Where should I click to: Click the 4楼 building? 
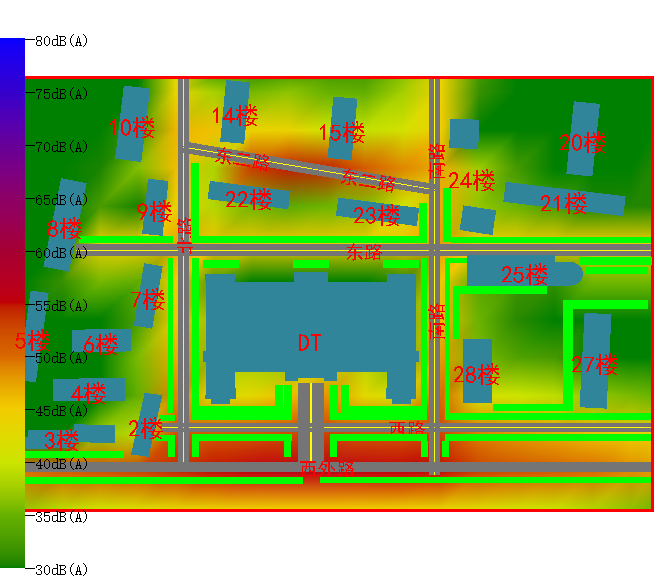(x=89, y=391)
